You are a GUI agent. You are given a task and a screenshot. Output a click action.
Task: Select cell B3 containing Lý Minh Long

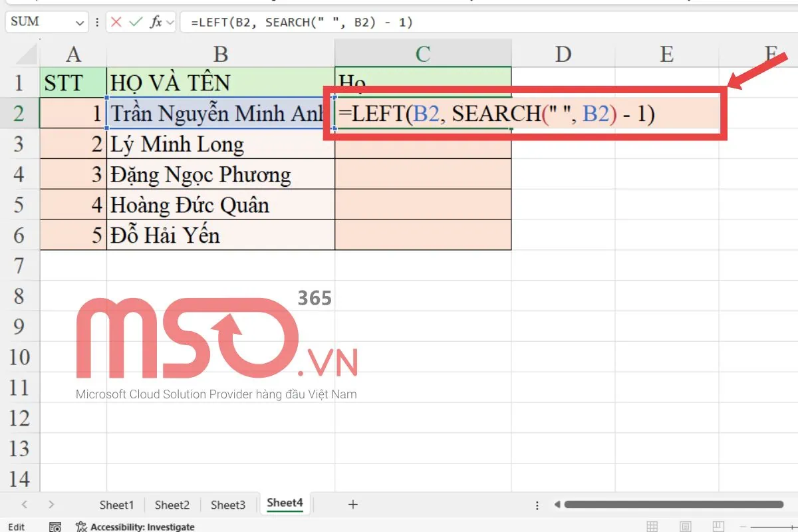point(219,144)
